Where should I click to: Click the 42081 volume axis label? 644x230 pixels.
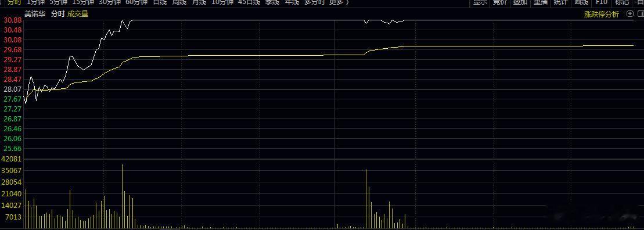[12, 159]
